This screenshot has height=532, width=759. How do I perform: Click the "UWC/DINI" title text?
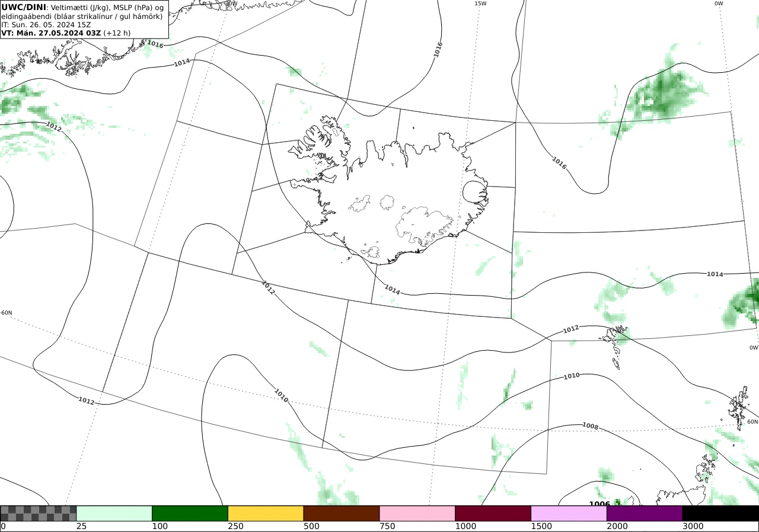(24, 7)
